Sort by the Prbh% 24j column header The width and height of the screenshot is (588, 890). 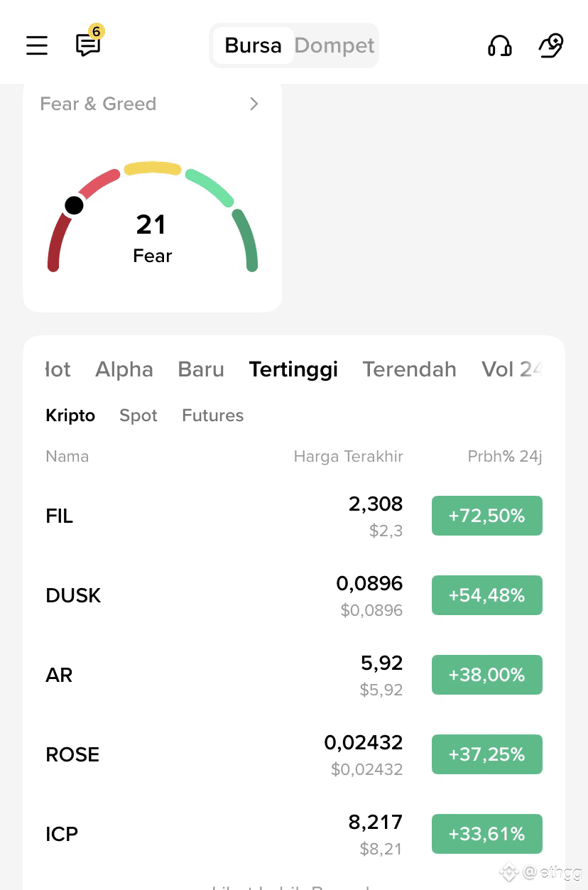tap(504, 457)
